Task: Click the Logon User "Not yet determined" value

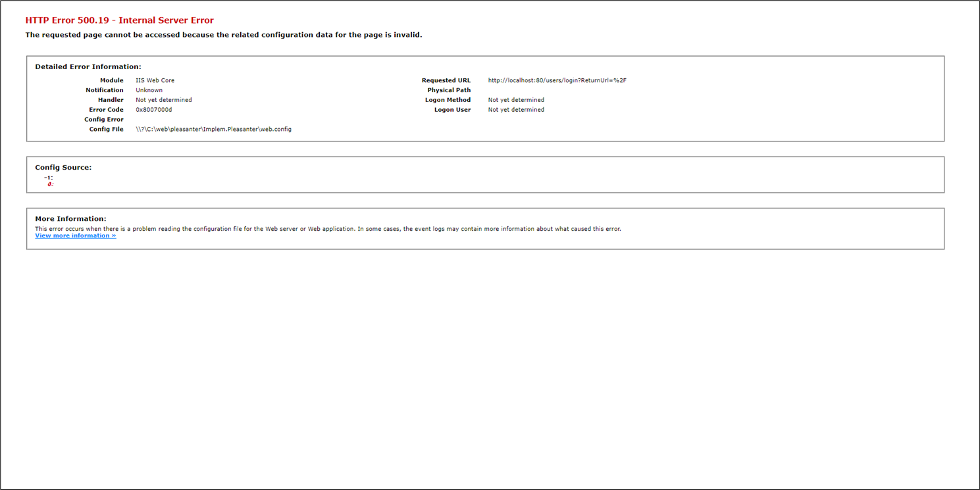Action: [516, 110]
